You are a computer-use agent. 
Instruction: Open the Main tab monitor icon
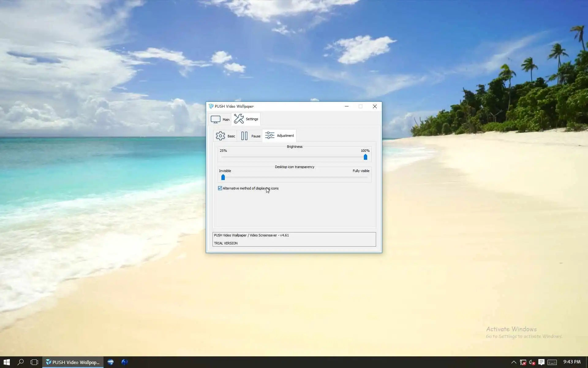[216, 119]
